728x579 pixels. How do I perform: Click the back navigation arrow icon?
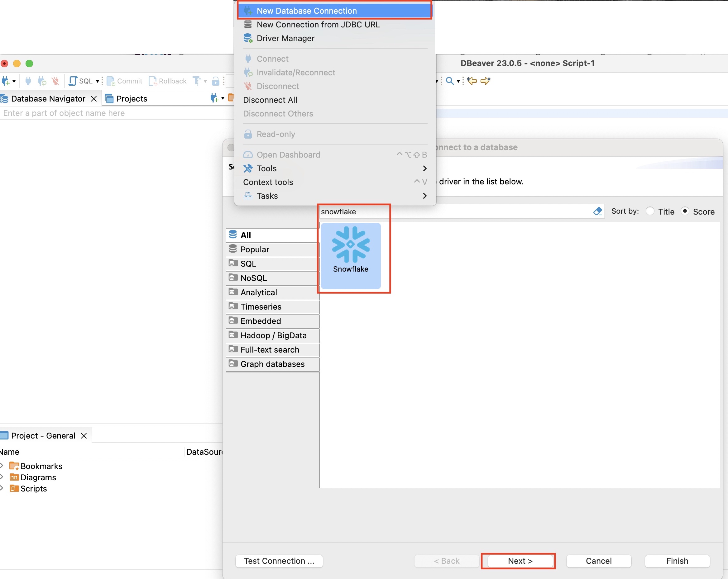coord(472,81)
